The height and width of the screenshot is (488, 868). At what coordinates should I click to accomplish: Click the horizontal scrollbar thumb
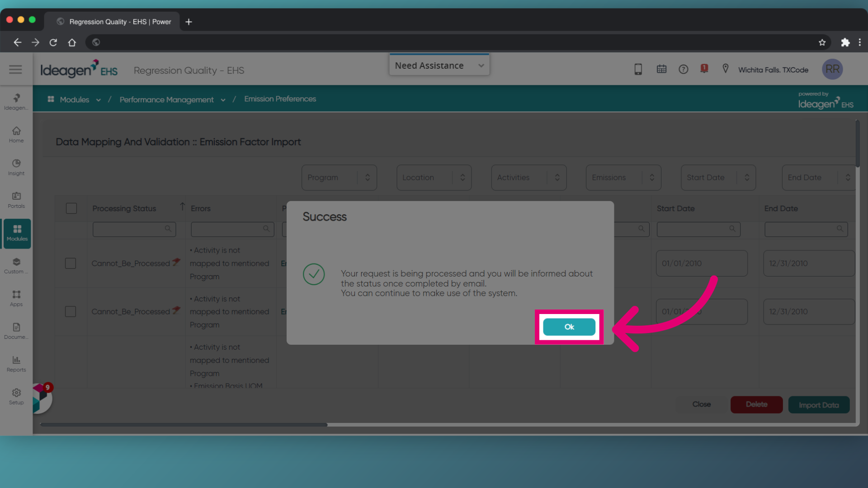coord(184,425)
